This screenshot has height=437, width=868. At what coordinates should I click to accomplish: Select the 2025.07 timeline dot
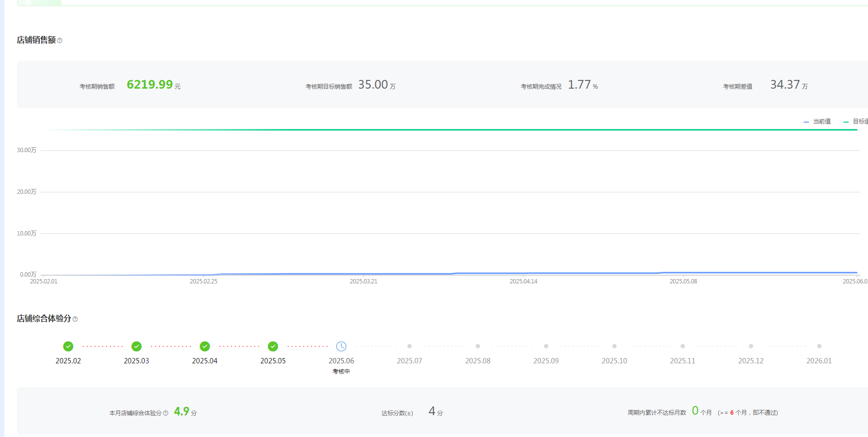tap(410, 346)
